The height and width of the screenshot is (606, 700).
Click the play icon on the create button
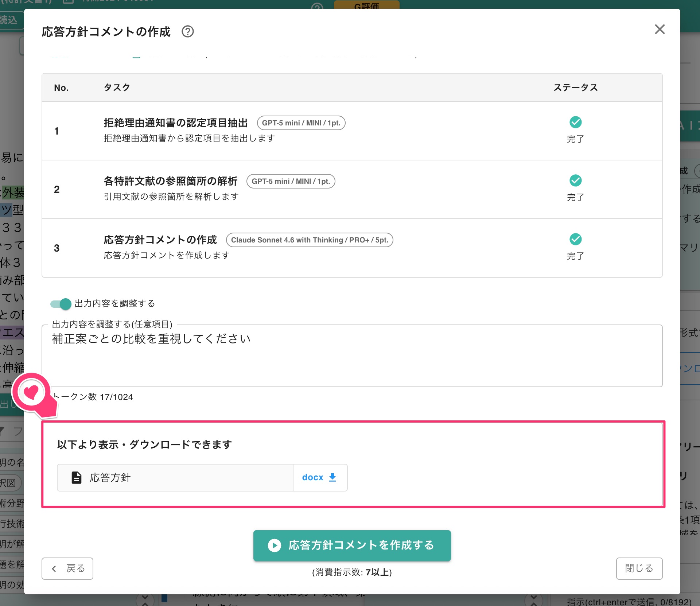[x=275, y=545]
